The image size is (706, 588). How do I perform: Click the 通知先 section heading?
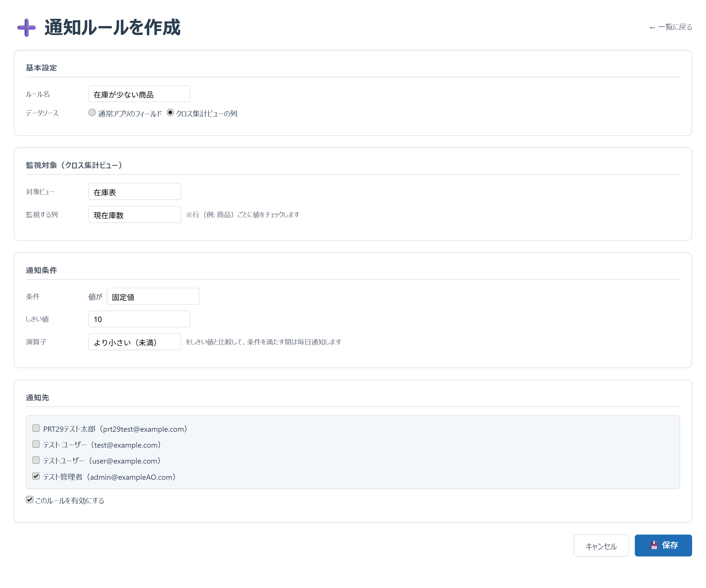(37, 398)
